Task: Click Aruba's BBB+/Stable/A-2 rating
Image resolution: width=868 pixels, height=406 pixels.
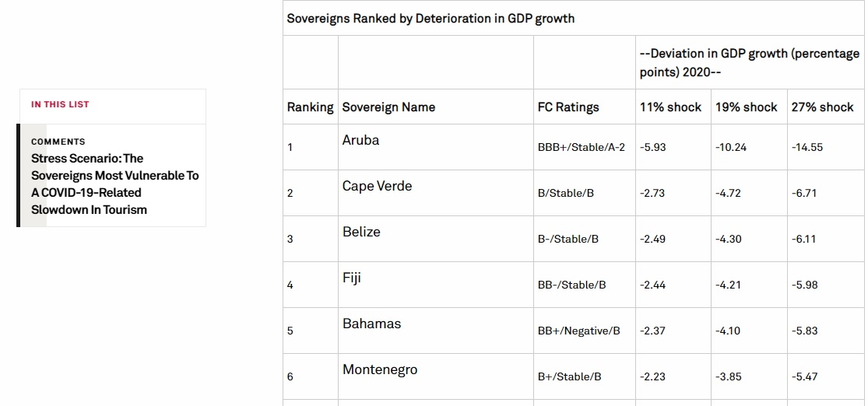Action: 581,147
